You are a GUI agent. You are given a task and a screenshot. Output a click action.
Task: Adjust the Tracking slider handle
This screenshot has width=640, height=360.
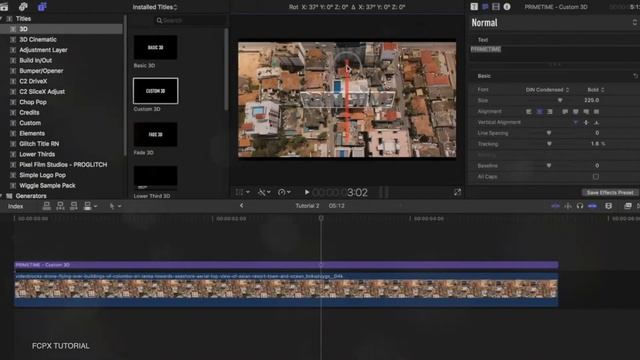[549, 144]
